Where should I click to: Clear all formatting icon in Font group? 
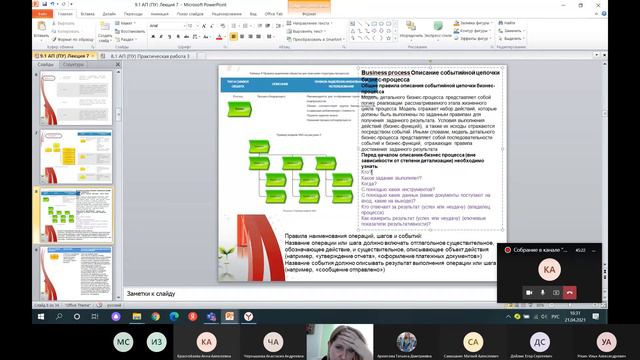[x=223, y=26]
